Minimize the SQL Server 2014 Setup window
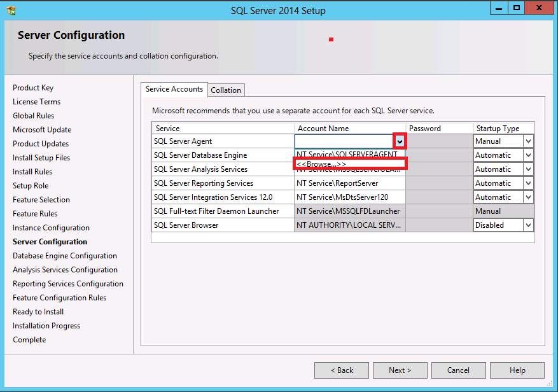This screenshot has height=392, width=558. [499, 8]
